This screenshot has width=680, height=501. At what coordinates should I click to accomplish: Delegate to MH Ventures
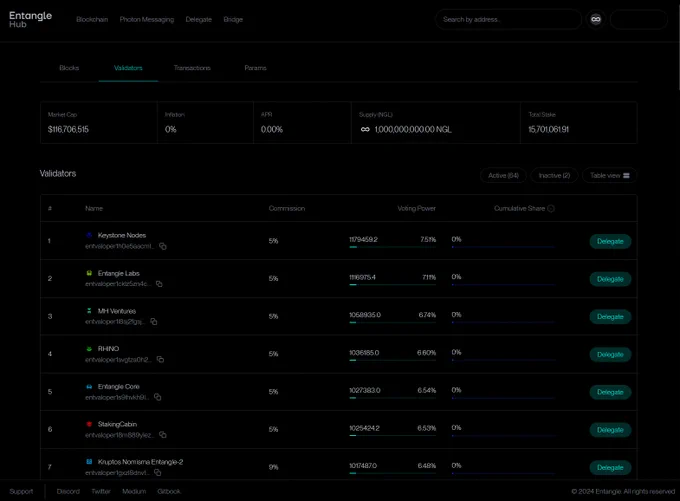click(x=610, y=317)
